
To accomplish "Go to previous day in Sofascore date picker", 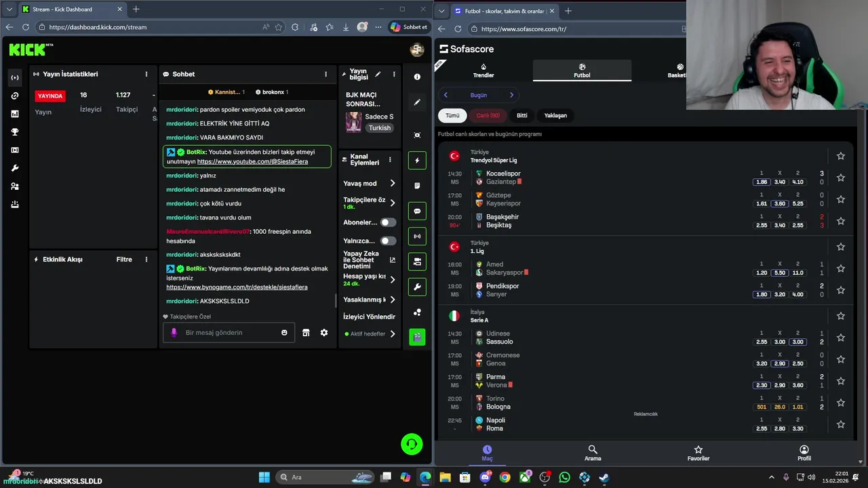I will 446,95.
